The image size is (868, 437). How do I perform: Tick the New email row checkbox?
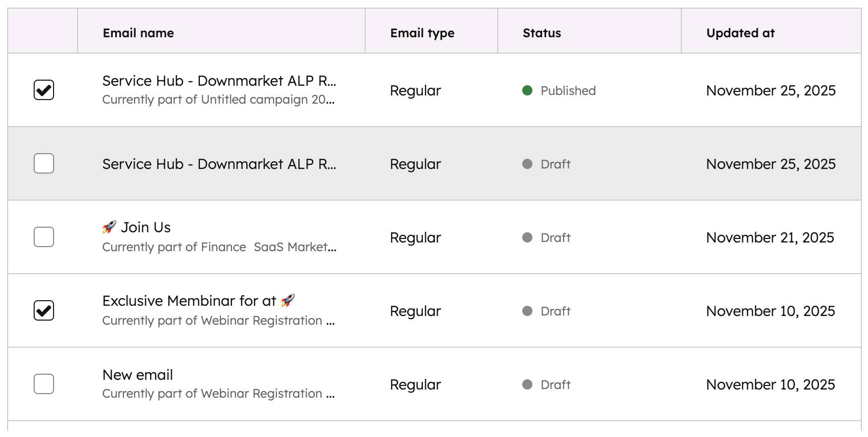tap(44, 384)
